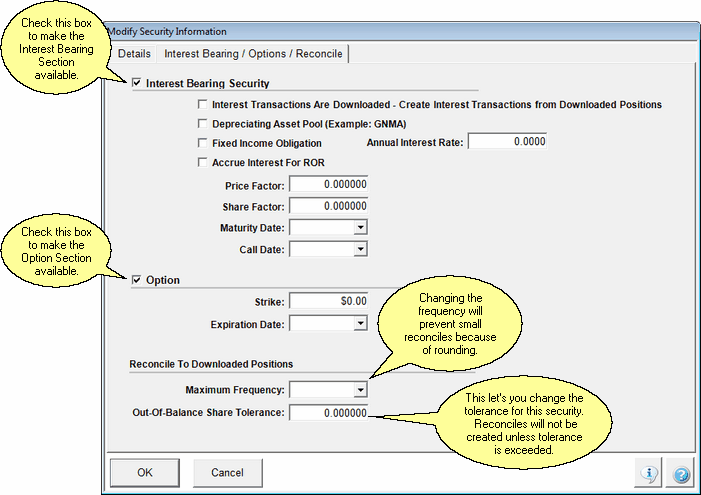Toggle the Interest Bearing Security checkbox
Screen dimensions: 701x495
(137, 84)
